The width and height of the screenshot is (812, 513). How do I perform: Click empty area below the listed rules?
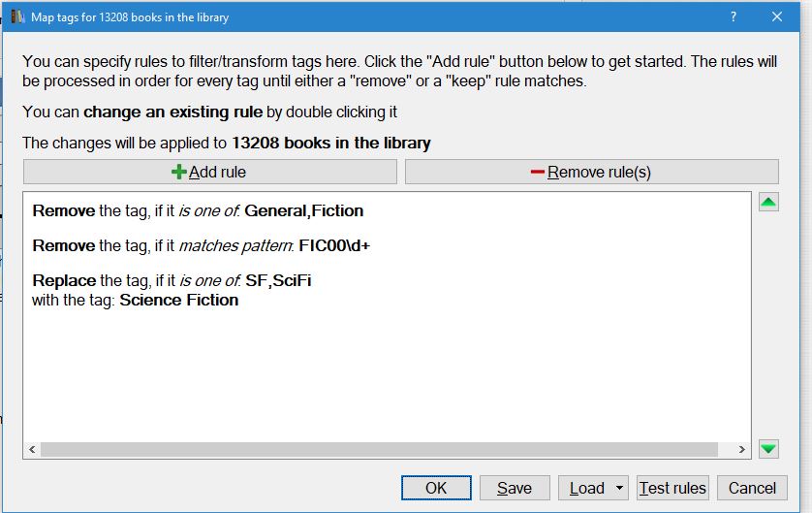[x=388, y=378]
